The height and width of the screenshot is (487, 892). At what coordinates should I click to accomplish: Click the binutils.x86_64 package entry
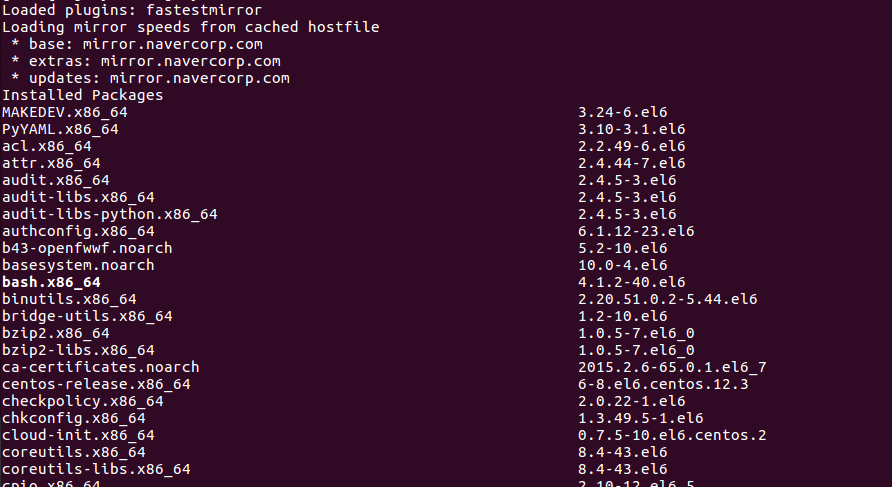[x=69, y=299]
